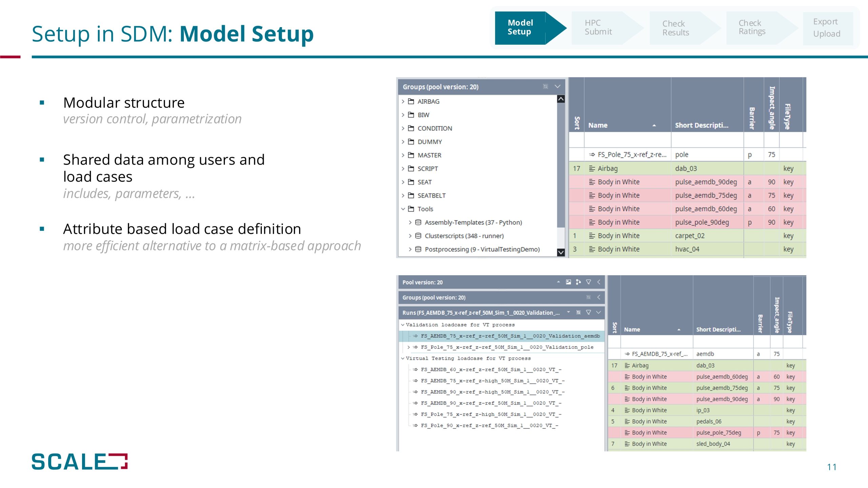This screenshot has width=868, height=488.
Task: Select FS_AEMDB_75 Validation_aemdb run
Action: click(x=502, y=336)
